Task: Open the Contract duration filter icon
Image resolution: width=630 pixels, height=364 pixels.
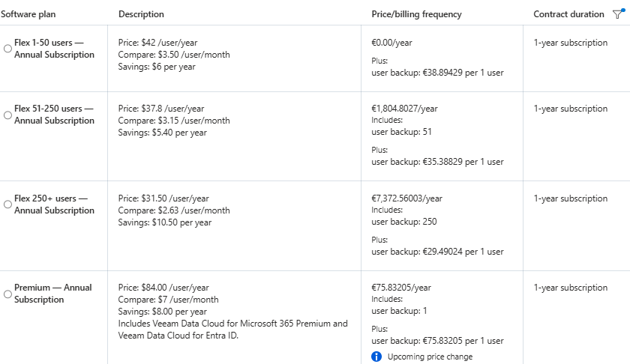Action: coord(618,14)
